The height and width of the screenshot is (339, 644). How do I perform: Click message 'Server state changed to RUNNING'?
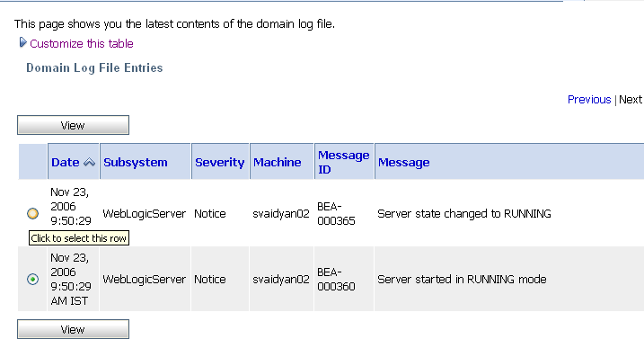tap(464, 214)
